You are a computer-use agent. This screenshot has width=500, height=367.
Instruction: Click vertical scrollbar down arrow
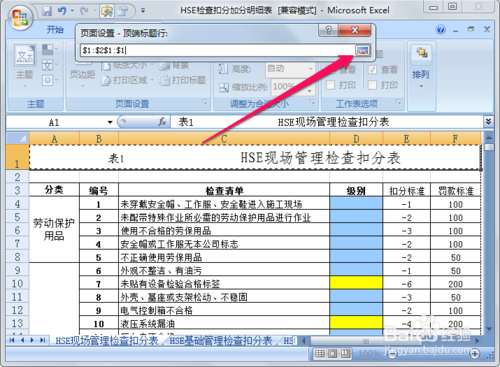tap(489, 328)
